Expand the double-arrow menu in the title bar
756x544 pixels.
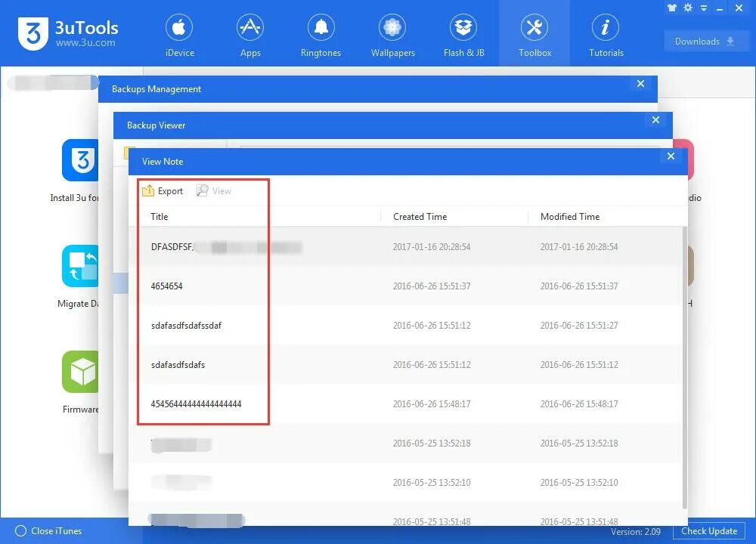(x=705, y=8)
